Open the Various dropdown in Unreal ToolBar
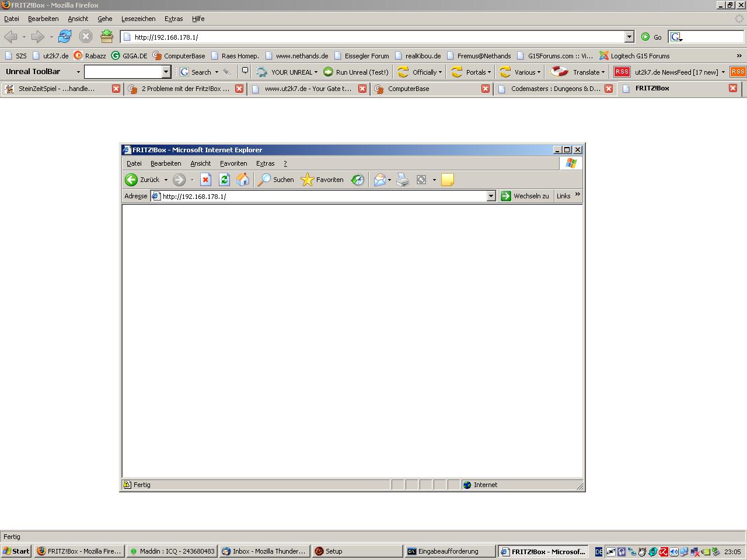747x560 pixels. (520, 72)
